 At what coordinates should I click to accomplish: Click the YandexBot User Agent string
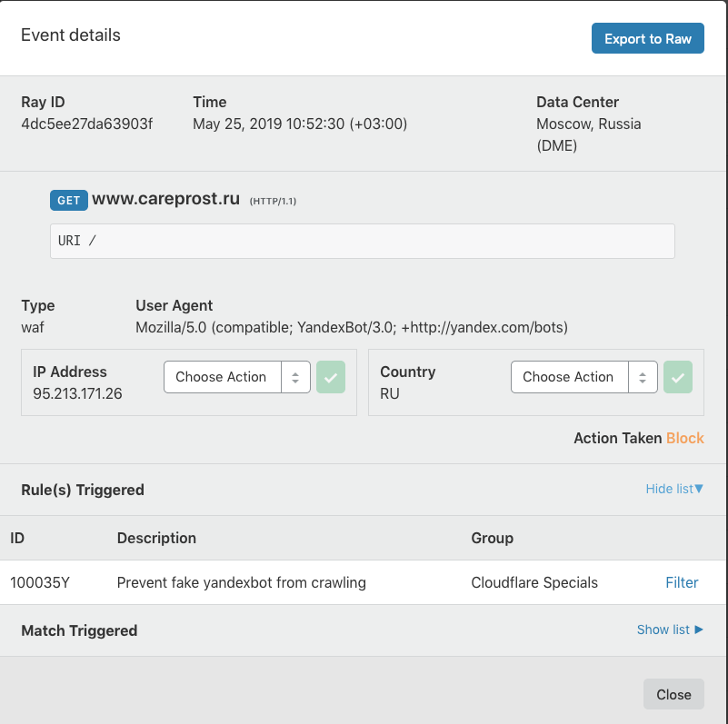[x=352, y=327]
